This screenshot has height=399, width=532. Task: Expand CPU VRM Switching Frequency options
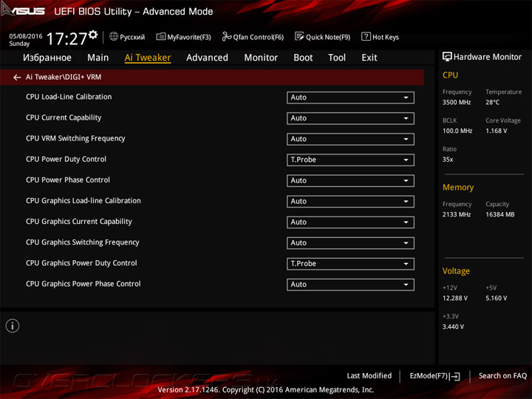point(350,139)
